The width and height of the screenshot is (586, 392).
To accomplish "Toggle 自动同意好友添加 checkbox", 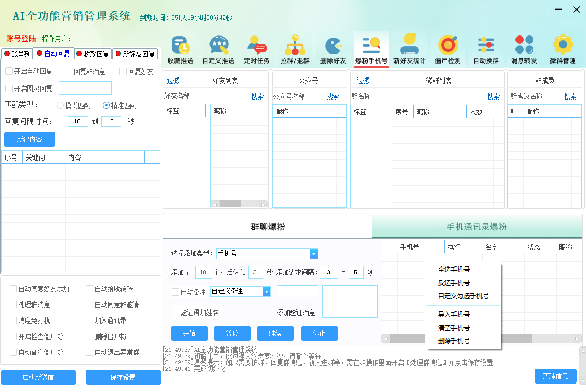I will point(13,289).
